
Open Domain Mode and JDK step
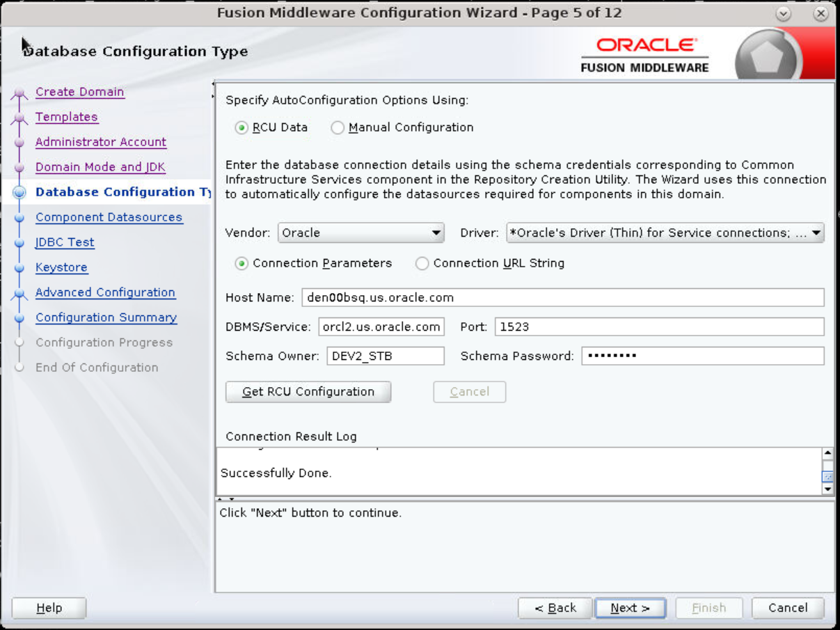tap(100, 167)
